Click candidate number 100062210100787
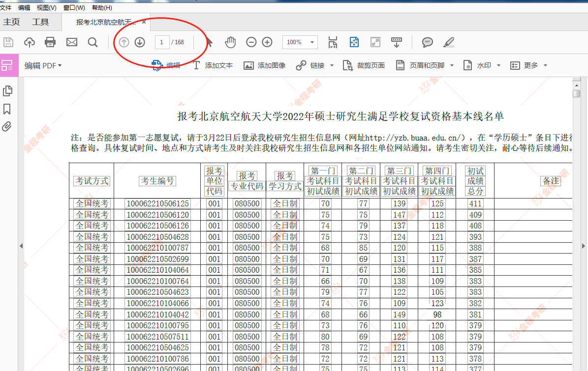 click(158, 248)
